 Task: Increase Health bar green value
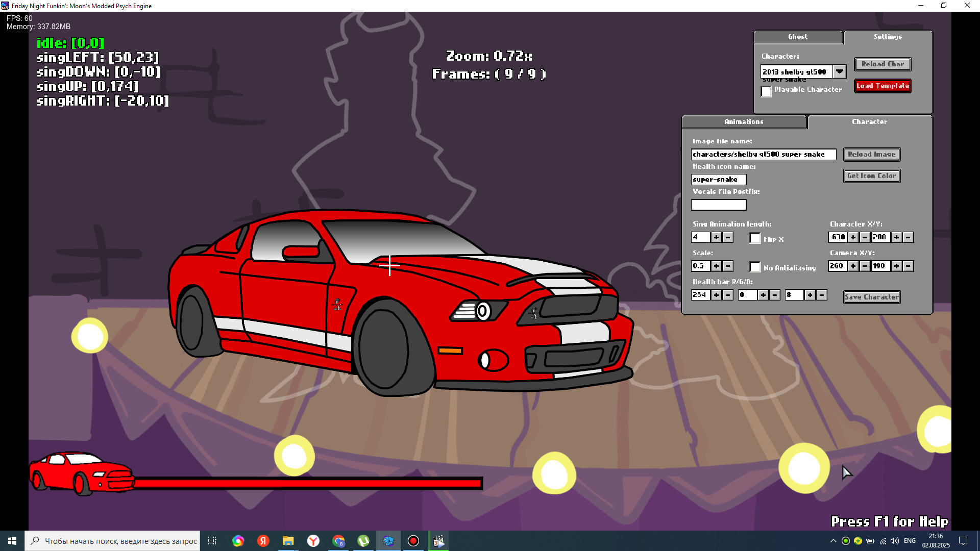tap(764, 295)
